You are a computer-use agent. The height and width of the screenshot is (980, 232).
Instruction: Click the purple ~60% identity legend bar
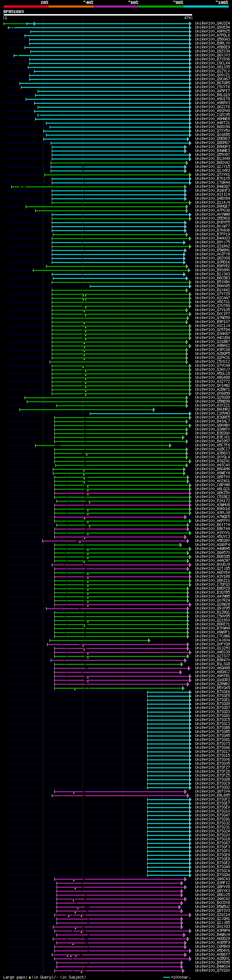(x=116, y=7)
